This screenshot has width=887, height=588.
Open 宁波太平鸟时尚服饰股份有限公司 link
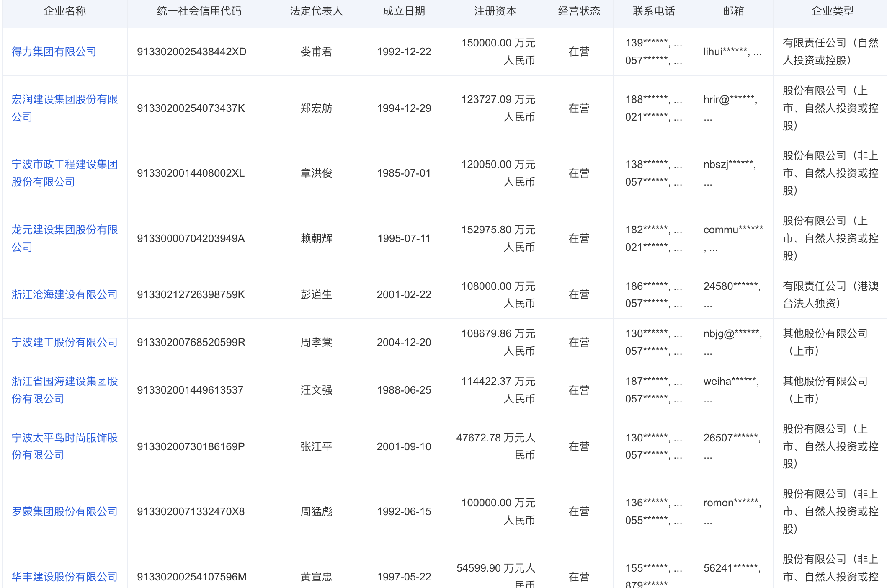coord(64,446)
